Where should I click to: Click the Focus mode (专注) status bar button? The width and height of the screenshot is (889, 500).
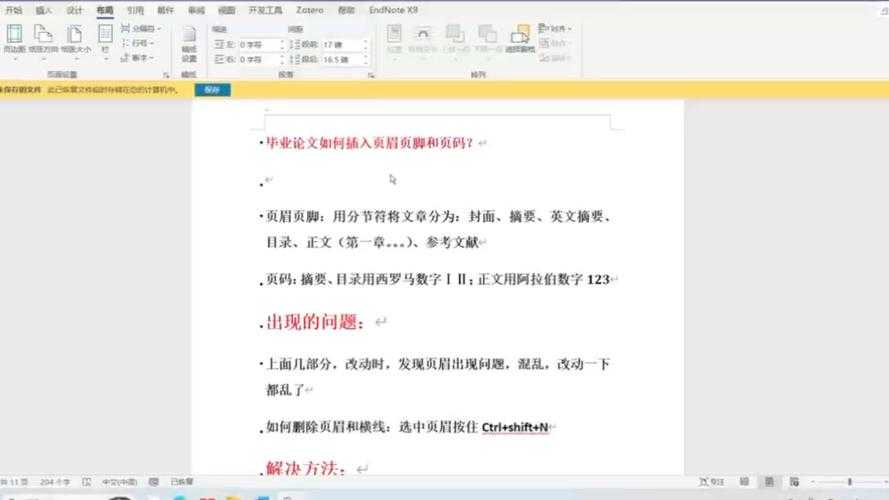pyautogui.click(x=711, y=482)
